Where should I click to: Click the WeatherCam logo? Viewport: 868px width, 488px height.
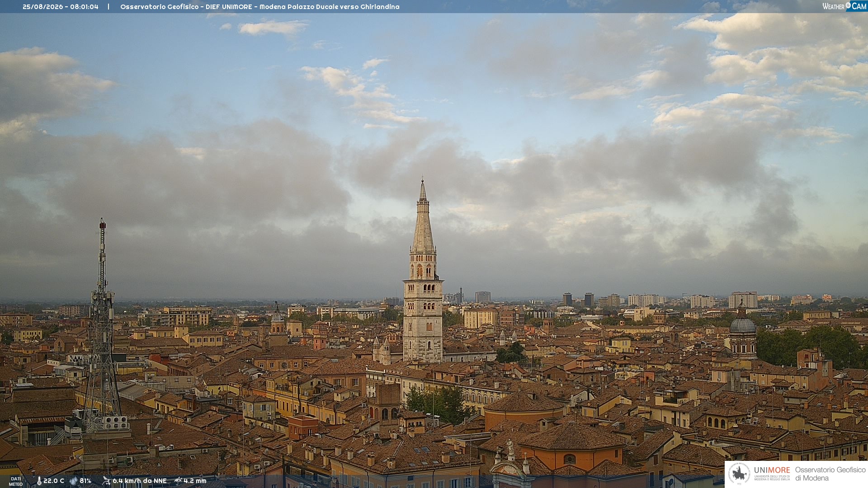(x=844, y=6)
